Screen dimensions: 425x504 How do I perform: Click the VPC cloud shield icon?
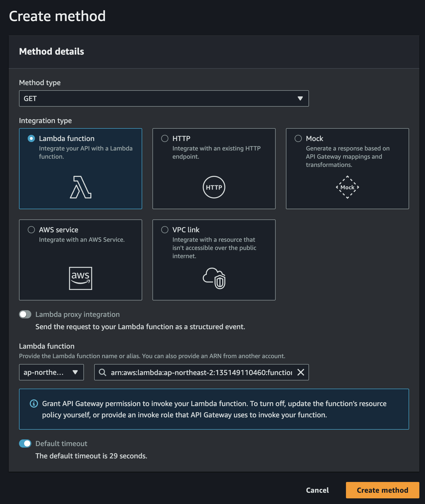(x=214, y=278)
